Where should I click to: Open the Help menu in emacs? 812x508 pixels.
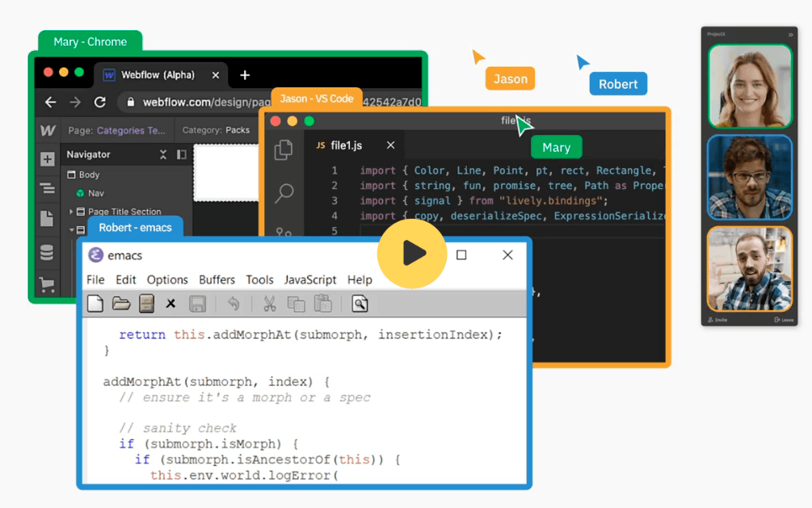pyautogui.click(x=360, y=279)
